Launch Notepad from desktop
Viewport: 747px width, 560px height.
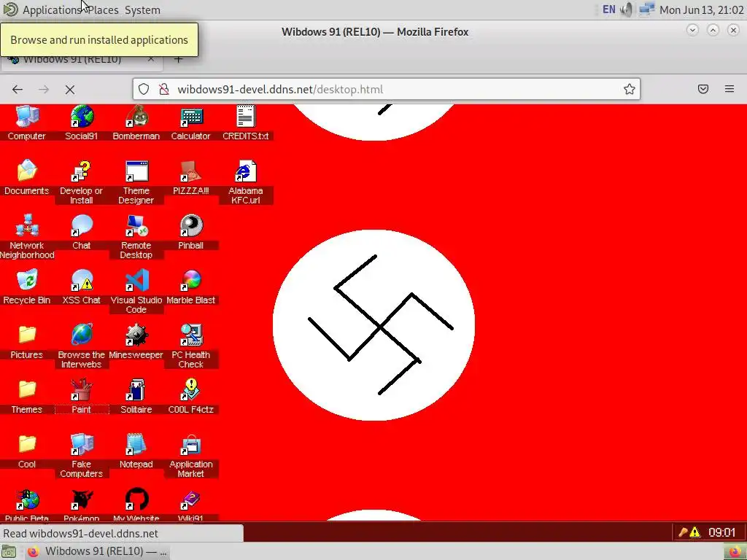[136, 452]
